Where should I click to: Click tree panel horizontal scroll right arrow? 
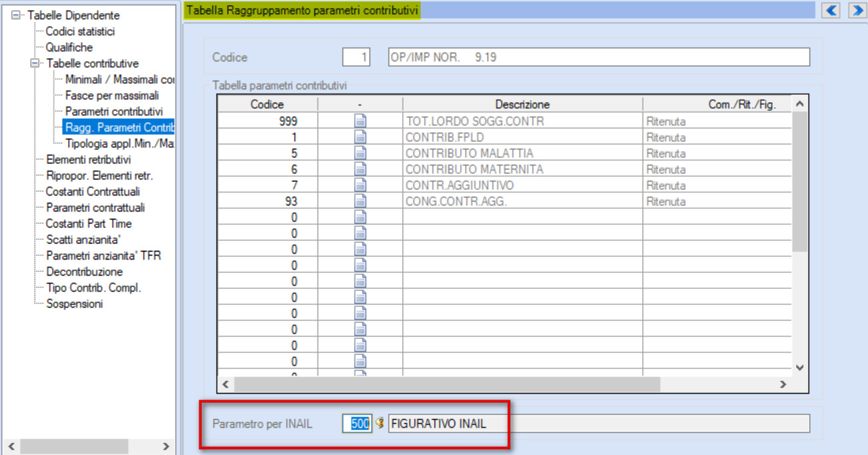[166, 446]
